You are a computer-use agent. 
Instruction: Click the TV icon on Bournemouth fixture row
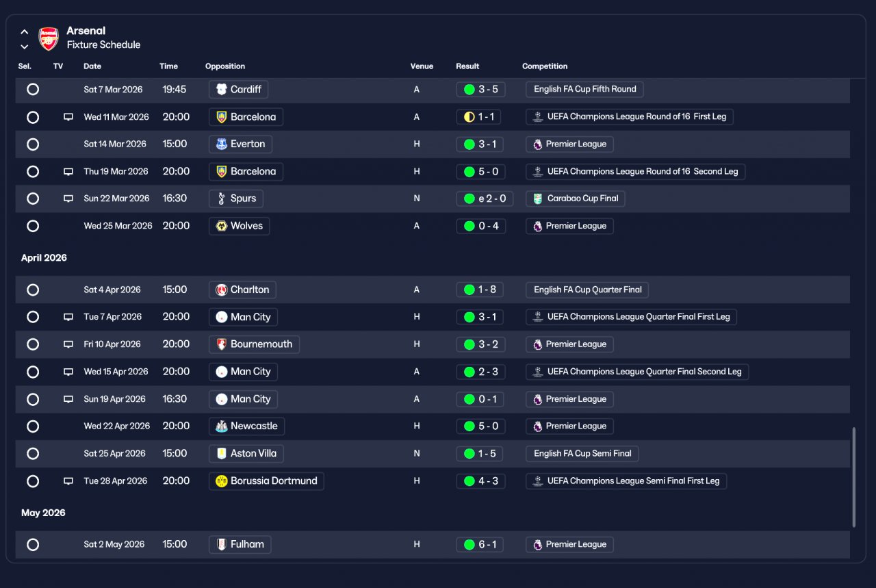68,344
